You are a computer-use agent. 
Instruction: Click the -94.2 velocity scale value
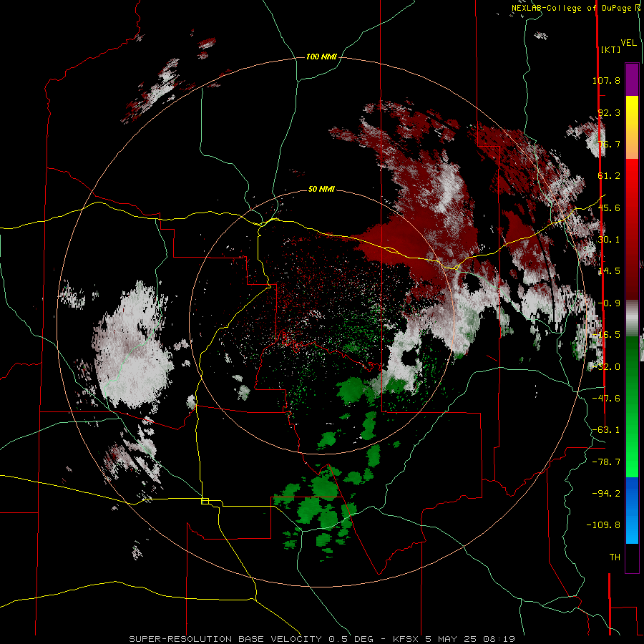(606, 494)
